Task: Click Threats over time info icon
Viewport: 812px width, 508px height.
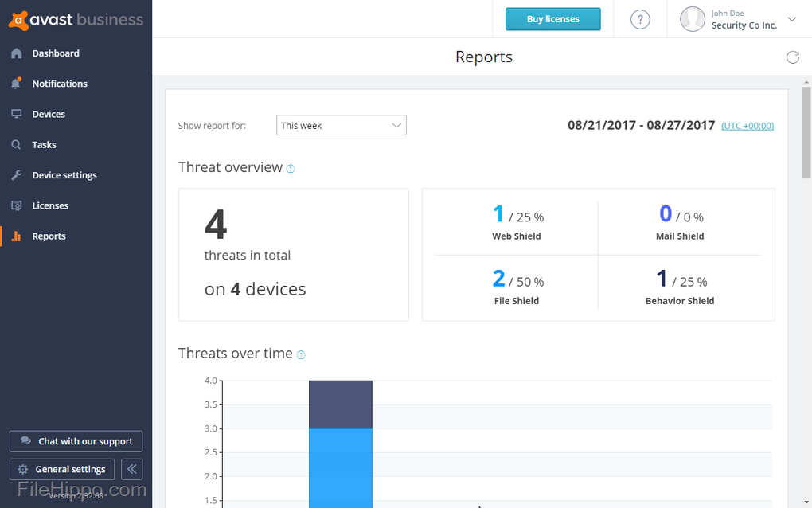Action: tap(301, 354)
